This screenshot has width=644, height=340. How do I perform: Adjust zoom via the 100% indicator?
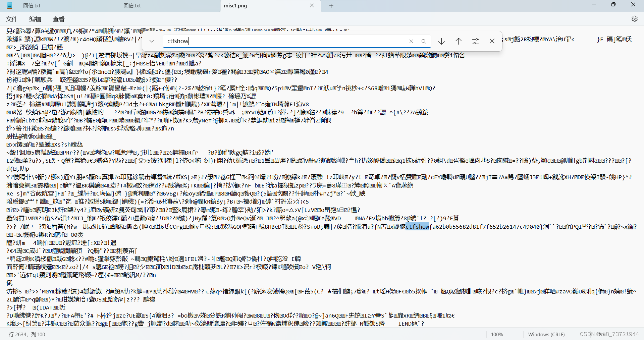click(x=497, y=334)
